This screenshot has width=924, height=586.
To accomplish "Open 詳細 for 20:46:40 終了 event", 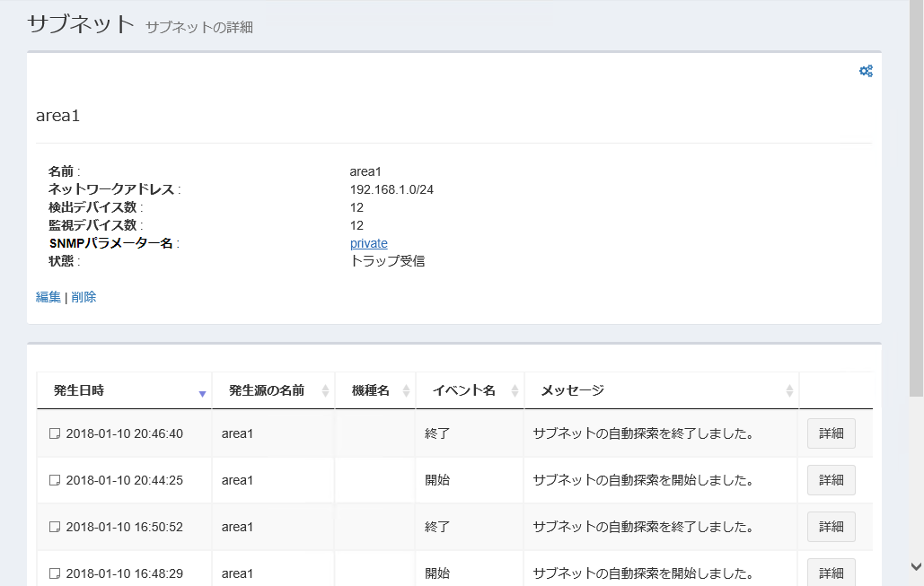I will (x=831, y=433).
